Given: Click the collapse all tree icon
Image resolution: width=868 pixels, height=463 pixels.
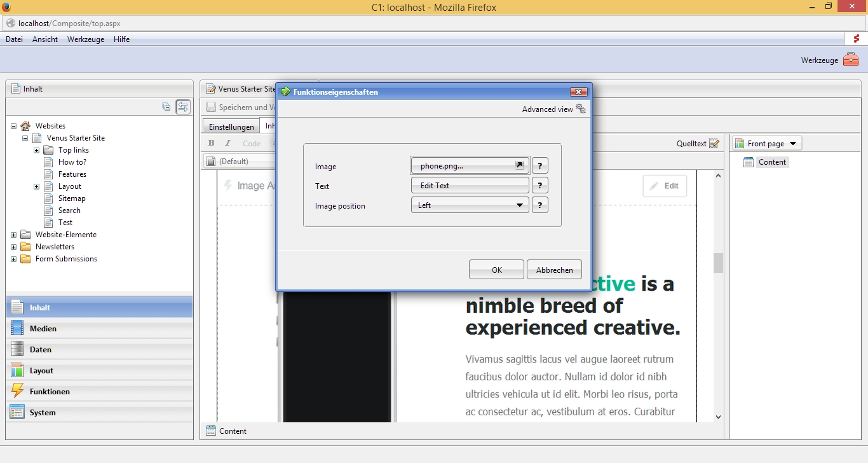Looking at the screenshot, I should (166, 107).
